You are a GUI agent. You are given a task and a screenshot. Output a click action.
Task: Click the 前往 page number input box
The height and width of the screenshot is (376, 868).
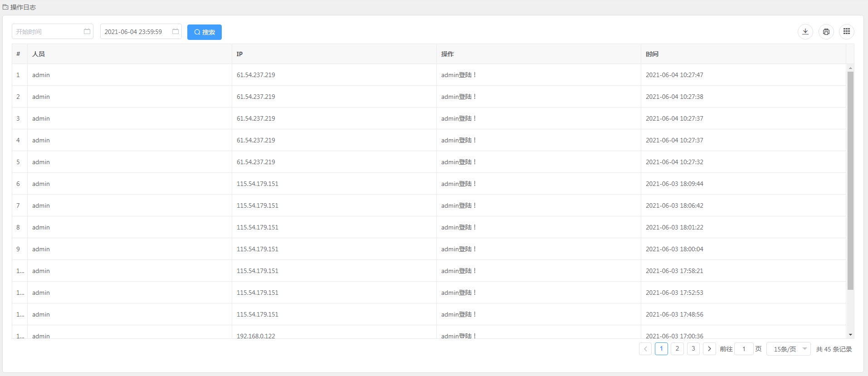click(744, 349)
